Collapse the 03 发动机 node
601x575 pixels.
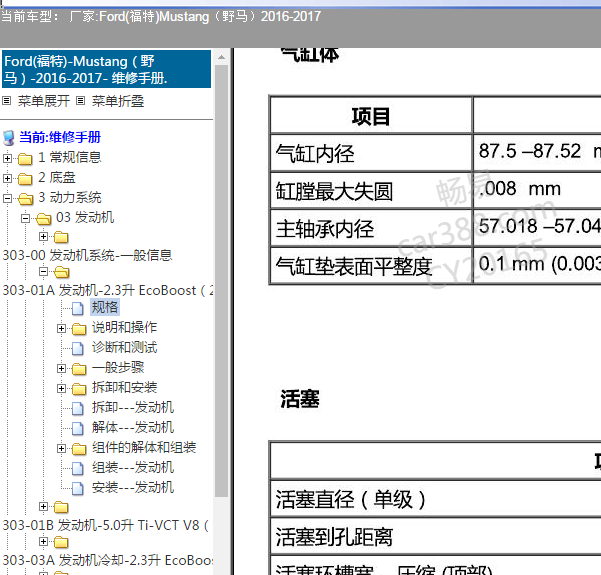[x=25, y=218]
